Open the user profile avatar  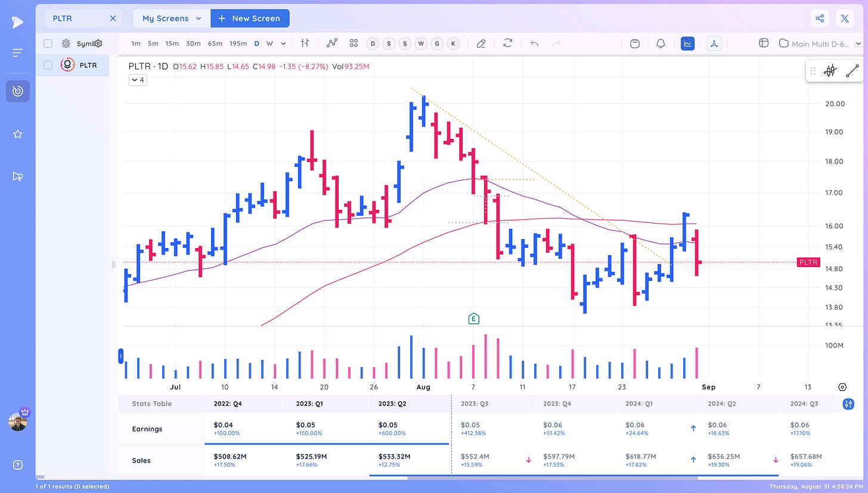pos(17,421)
